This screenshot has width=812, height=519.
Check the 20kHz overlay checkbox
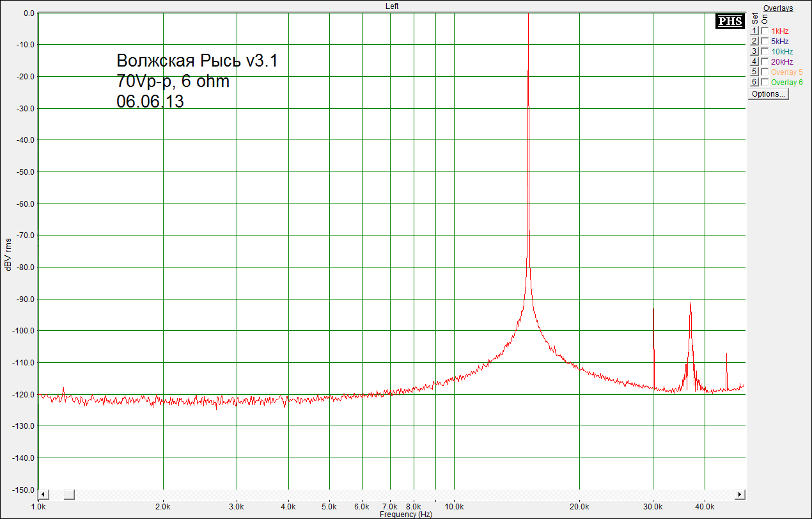[x=765, y=61]
